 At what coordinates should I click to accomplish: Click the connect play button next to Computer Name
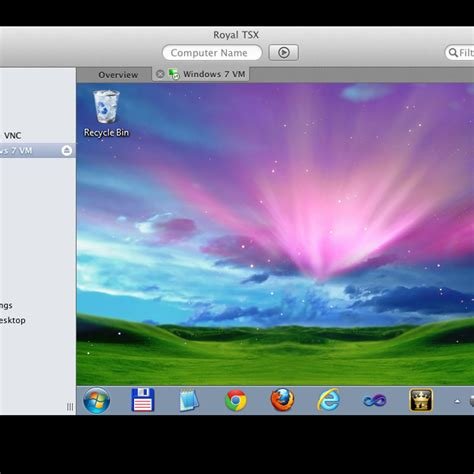click(x=284, y=53)
